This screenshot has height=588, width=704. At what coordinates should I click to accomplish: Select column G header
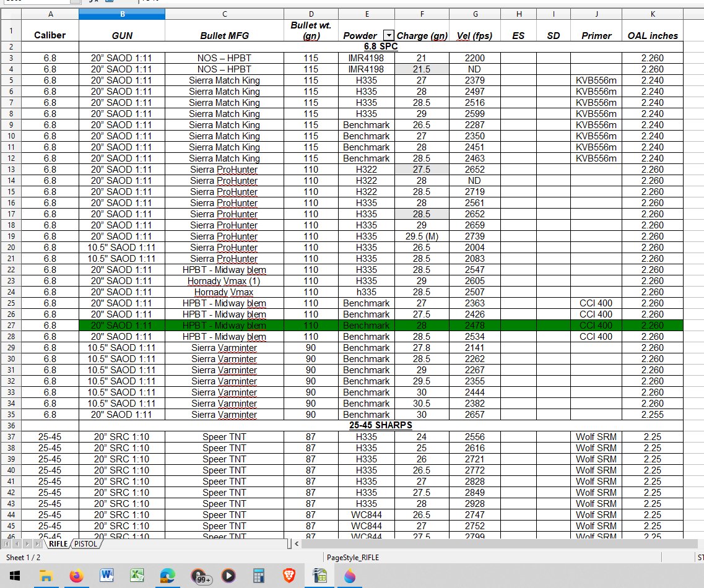(x=475, y=14)
